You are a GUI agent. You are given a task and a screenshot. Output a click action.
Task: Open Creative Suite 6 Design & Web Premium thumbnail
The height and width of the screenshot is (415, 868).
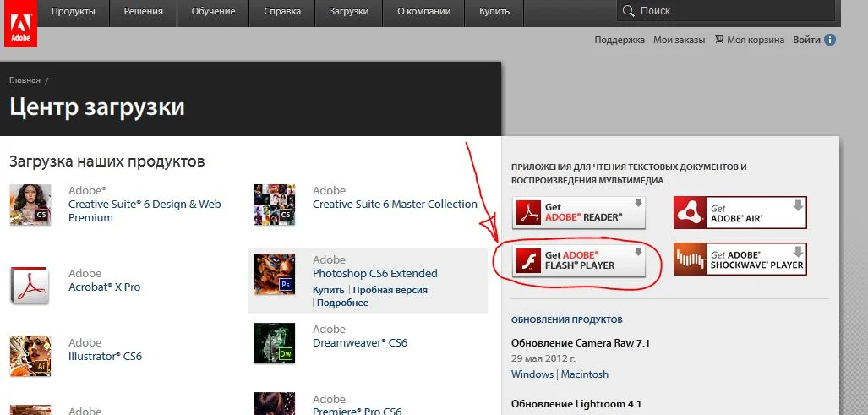(30, 205)
